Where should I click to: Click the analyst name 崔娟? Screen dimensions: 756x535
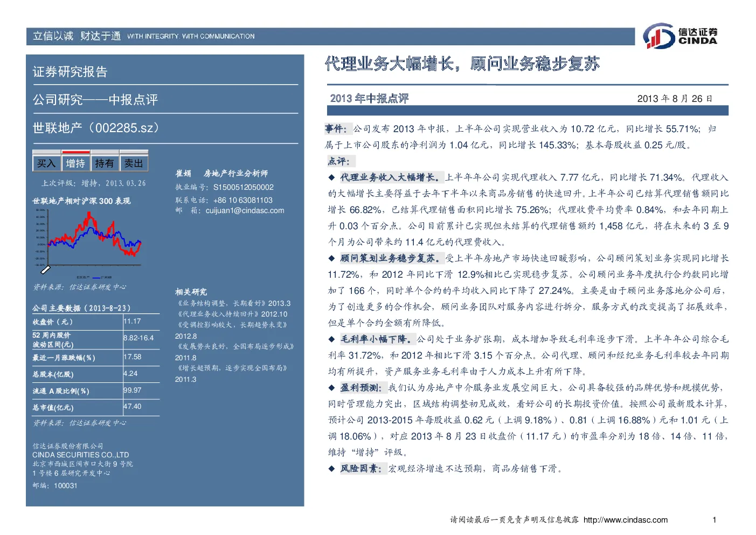coord(183,174)
